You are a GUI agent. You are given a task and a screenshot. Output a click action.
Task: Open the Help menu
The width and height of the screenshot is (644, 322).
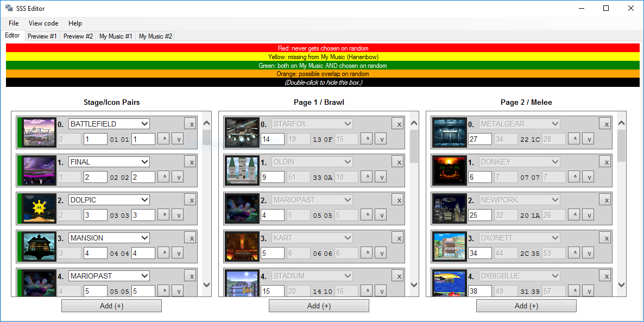click(75, 23)
